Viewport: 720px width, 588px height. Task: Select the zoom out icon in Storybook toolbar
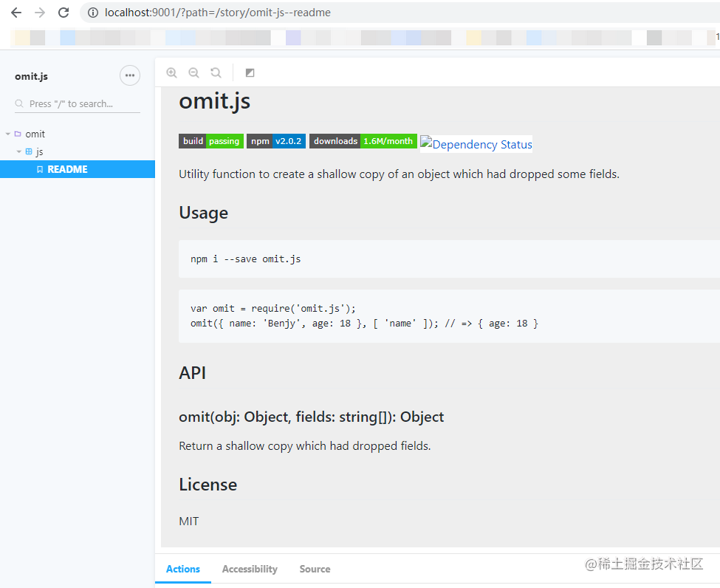[x=193, y=72]
